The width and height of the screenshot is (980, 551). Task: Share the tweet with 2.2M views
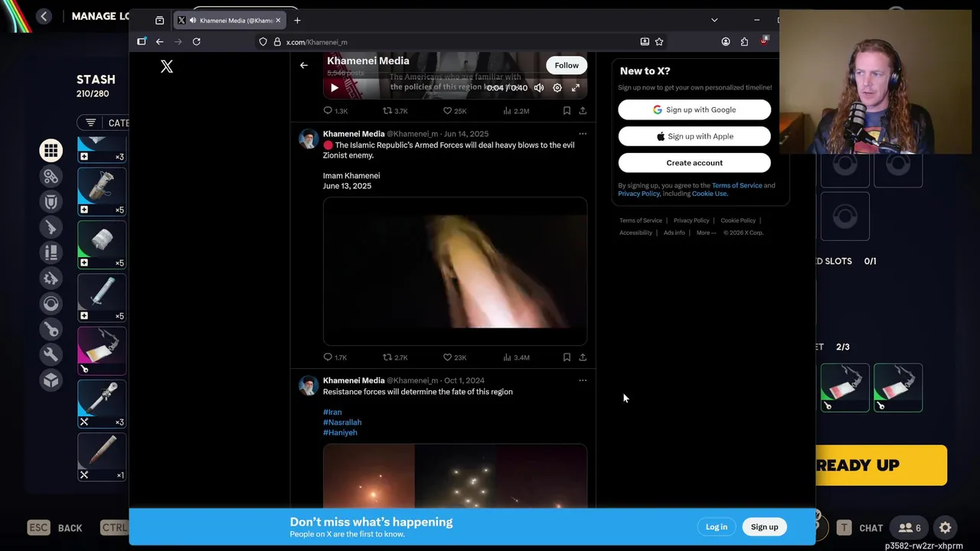click(x=583, y=111)
